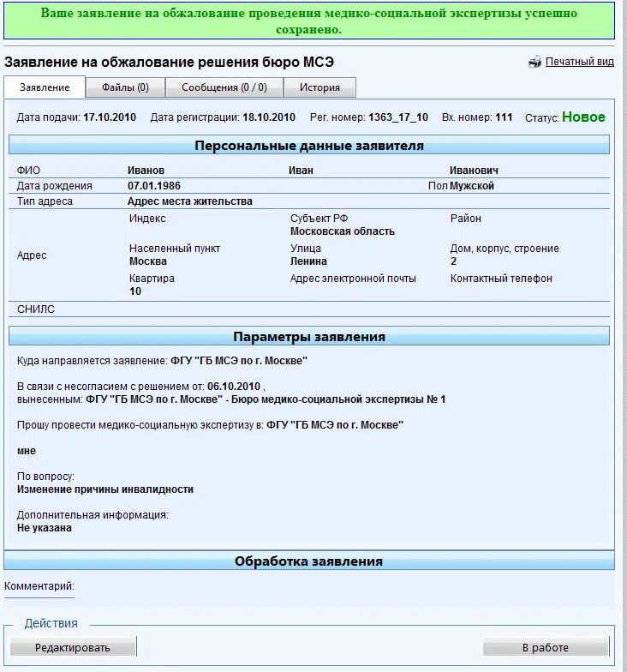
Task: Click registration number 1363_17_10
Action: click(398, 117)
